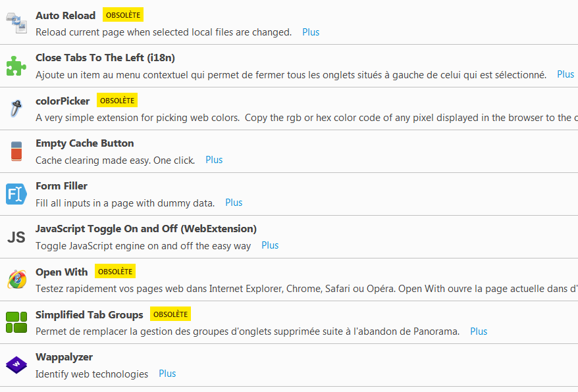
Task: Click the OBSOLÈTE badge on Auto Reload
Action: pos(123,14)
